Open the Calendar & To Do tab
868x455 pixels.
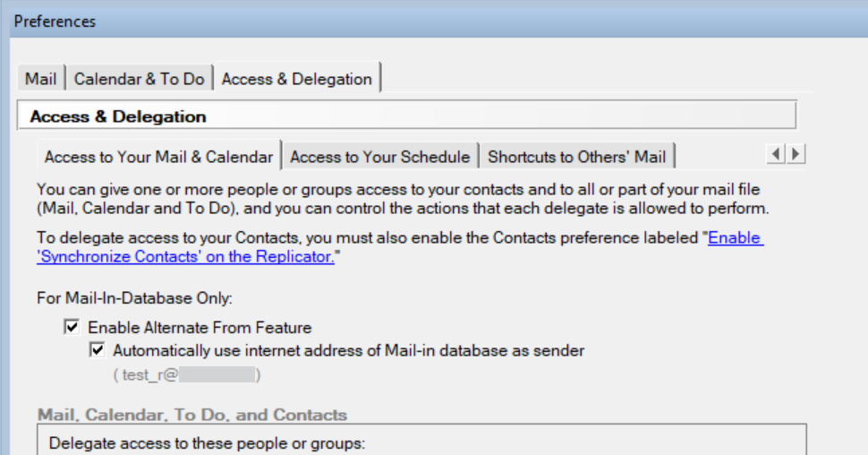[139, 79]
